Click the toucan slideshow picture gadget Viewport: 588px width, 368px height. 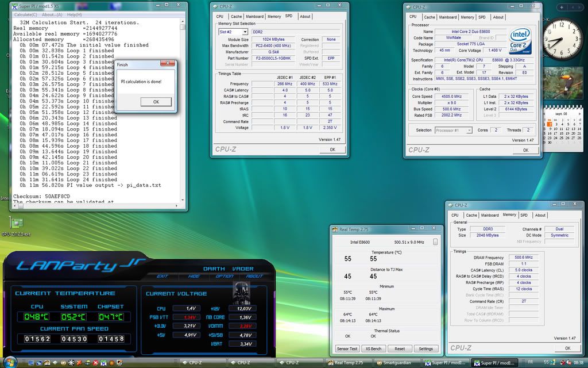point(563,83)
